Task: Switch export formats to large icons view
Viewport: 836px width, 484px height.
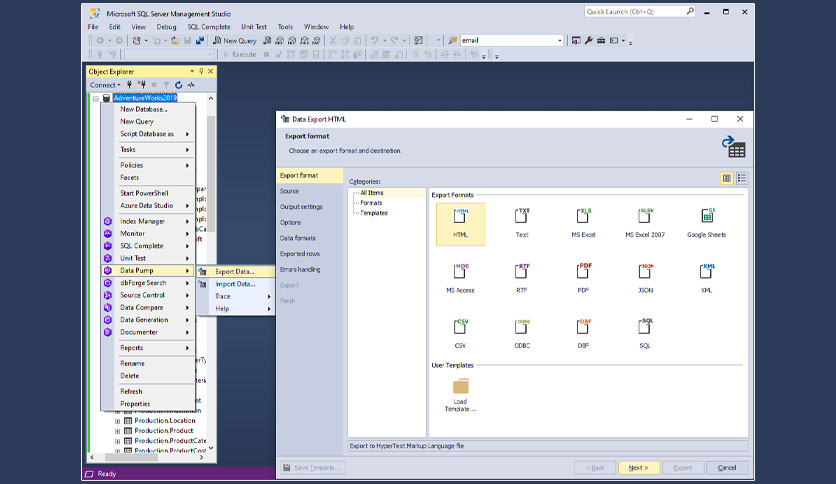Action: pos(727,179)
